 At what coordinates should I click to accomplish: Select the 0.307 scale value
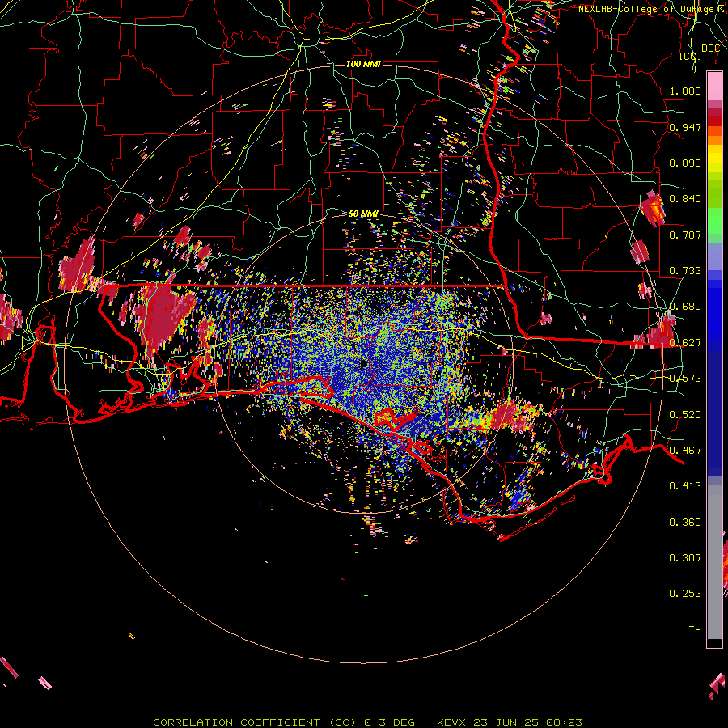(x=685, y=558)
